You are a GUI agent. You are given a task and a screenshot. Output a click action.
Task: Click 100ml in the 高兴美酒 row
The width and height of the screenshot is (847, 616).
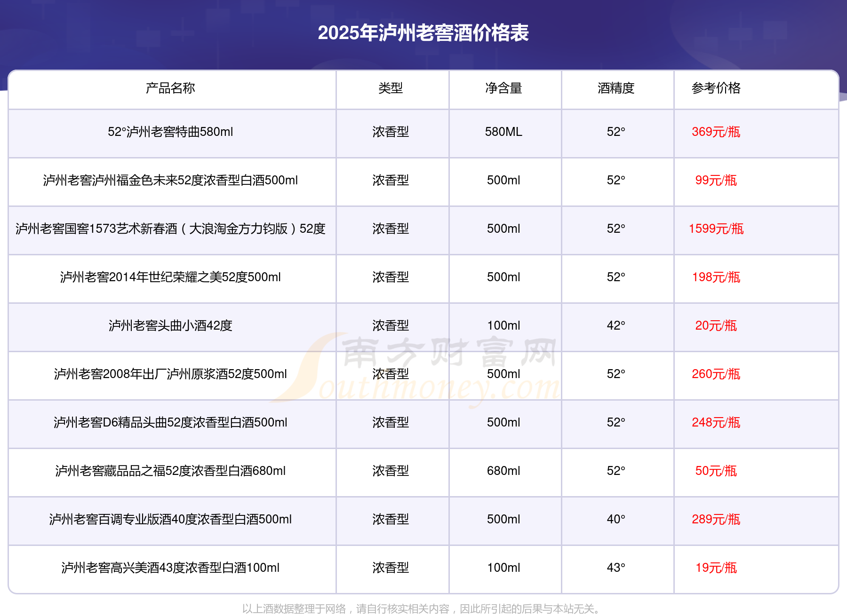pos(503,568)
